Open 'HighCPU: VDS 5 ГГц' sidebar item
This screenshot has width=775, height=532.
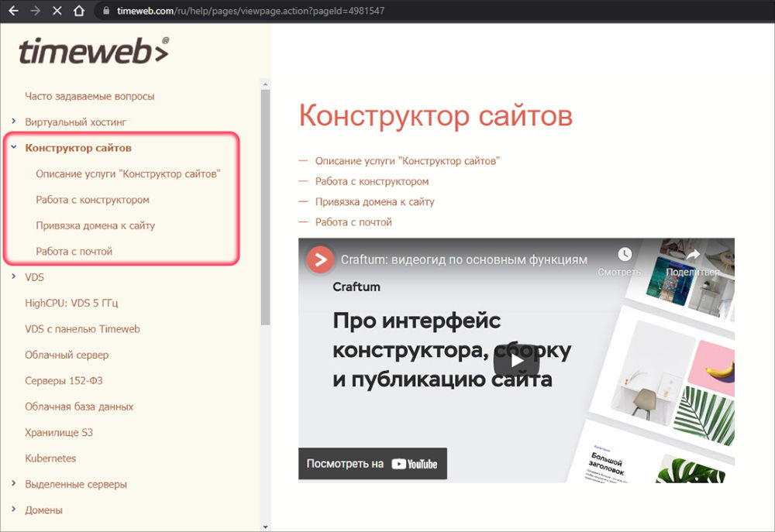(x=71, y=303)
